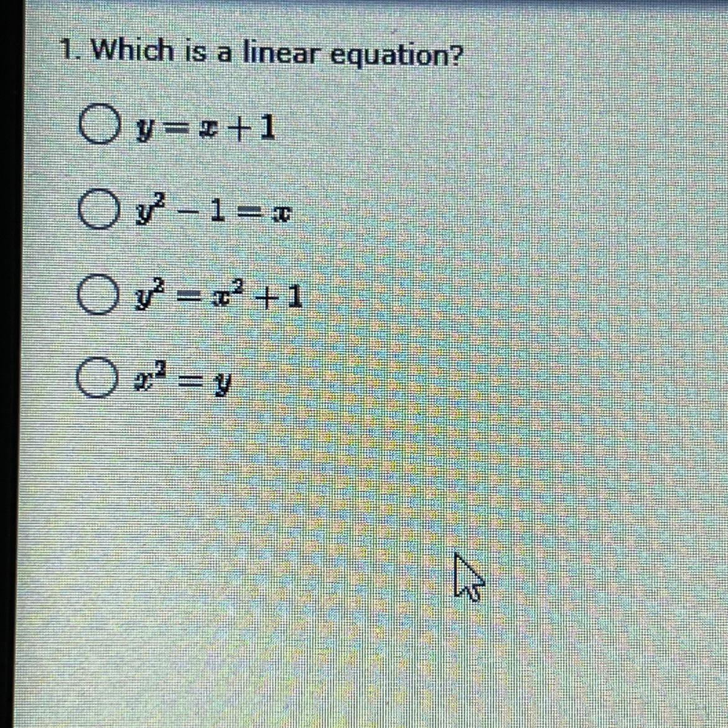Viewport: 728px width, 728px height.
Task: Click the word 'linear' in the question
Action: (282, 52)
